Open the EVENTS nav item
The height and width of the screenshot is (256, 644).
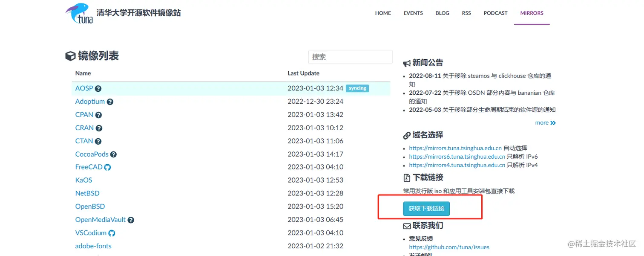coord(413,13)
